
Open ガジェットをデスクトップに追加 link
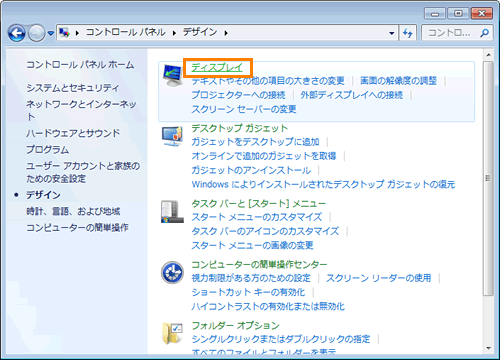coord(255,142)
